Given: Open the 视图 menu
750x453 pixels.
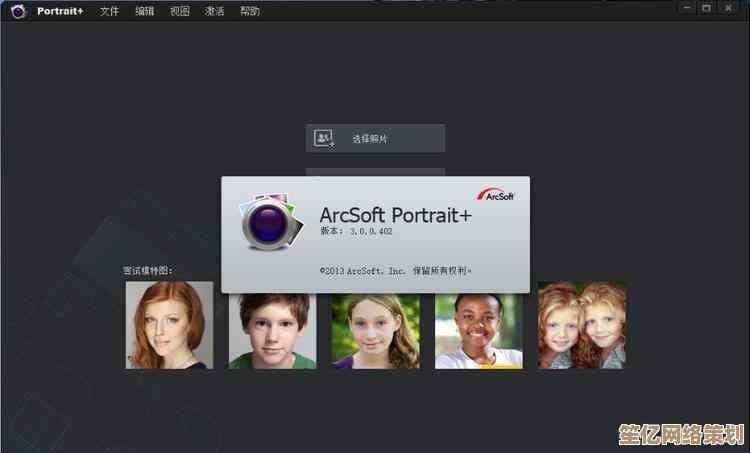Looking at the screenshot, I should 180,12.
